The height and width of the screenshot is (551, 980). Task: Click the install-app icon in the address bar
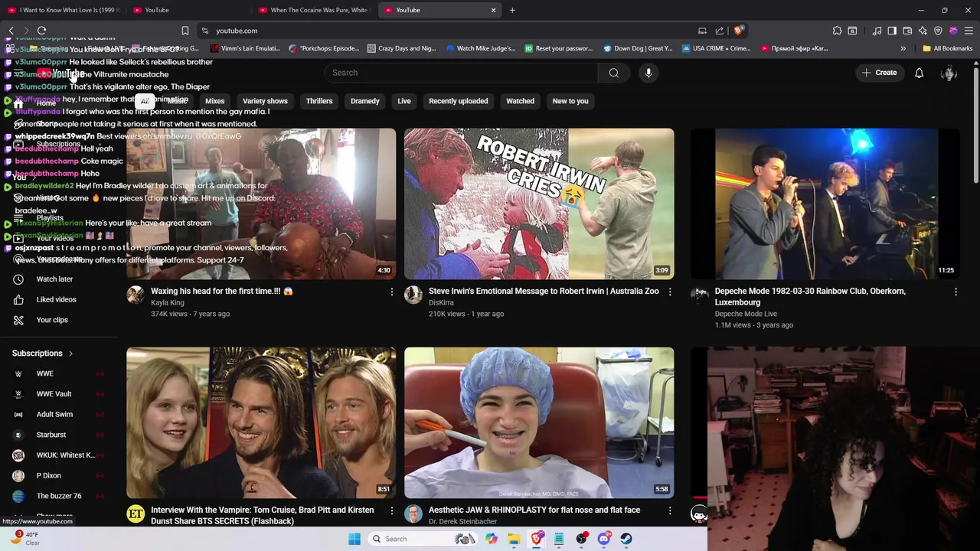702,31
